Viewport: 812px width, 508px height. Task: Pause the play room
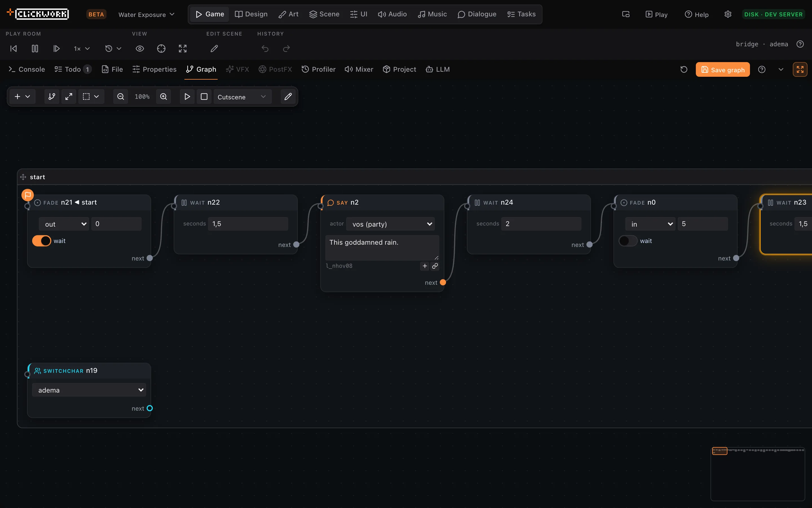[35, 49]
